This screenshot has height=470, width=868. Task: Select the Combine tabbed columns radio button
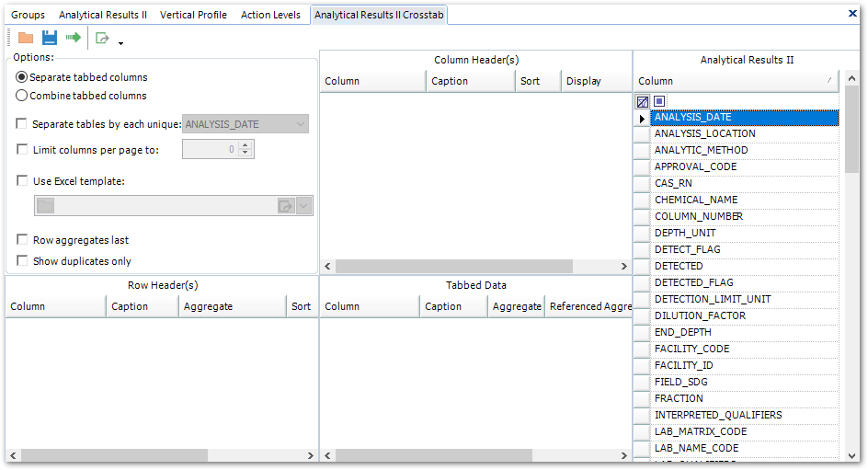[x=22, y=96]
